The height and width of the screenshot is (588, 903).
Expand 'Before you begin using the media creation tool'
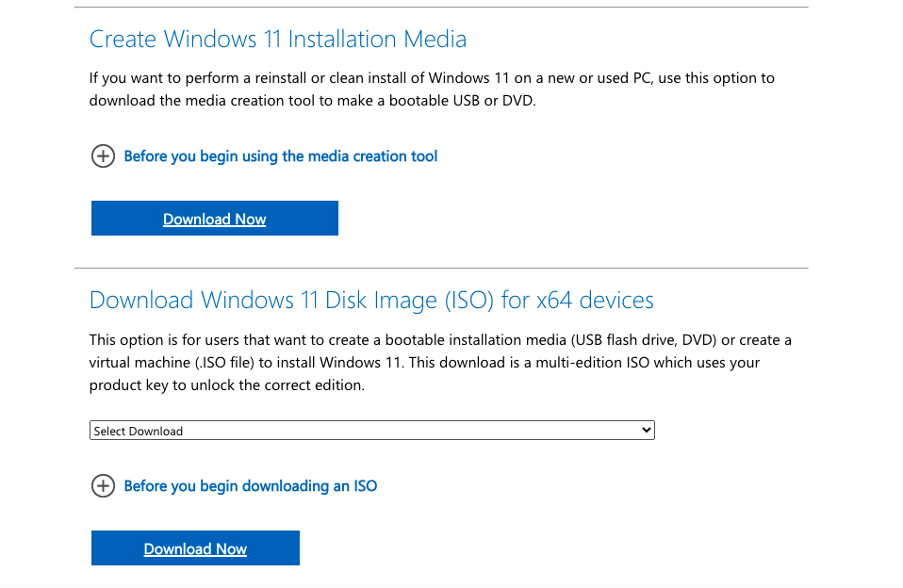280,156
